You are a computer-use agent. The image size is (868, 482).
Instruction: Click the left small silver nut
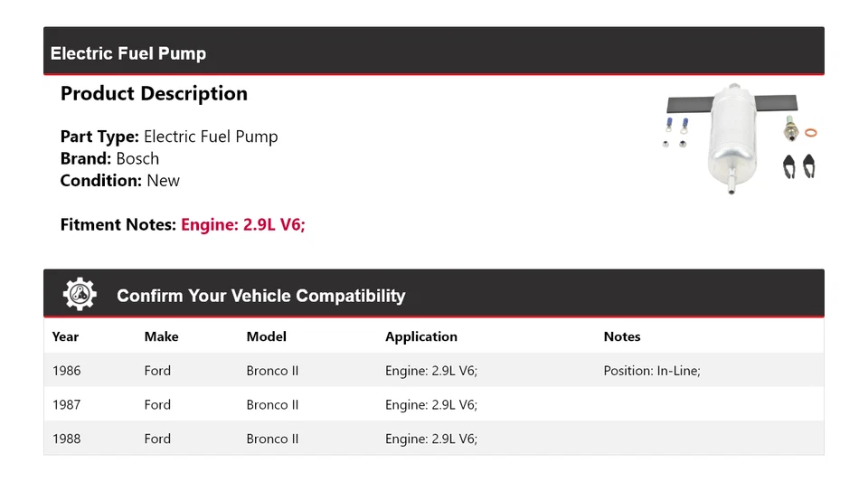click(x=665, y=145)
